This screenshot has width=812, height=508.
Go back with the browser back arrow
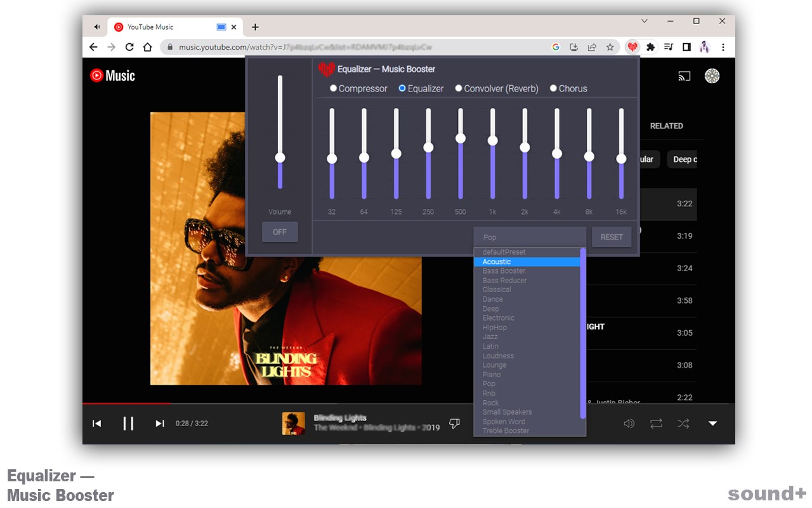pos(93,47)
